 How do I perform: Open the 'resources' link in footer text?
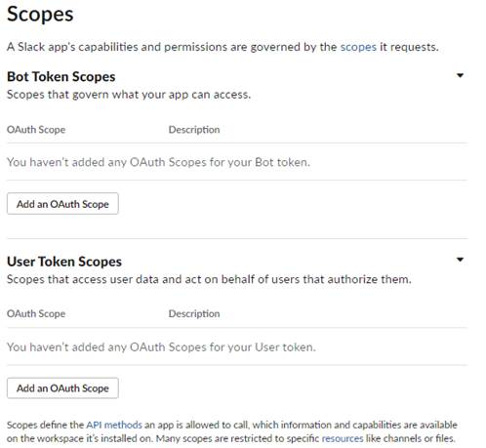coord(343,438)
